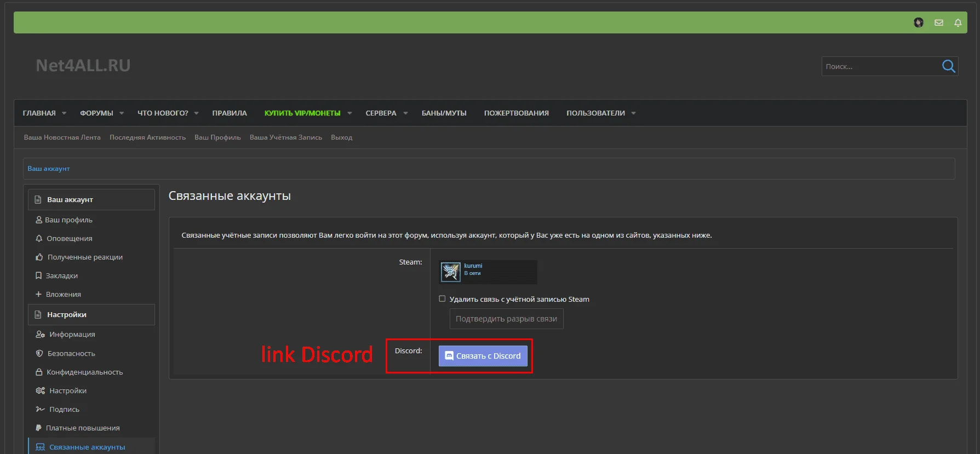Click the magnifier search icon
Image resolution: width=980 pixels, height=454 pixels.
948,66
